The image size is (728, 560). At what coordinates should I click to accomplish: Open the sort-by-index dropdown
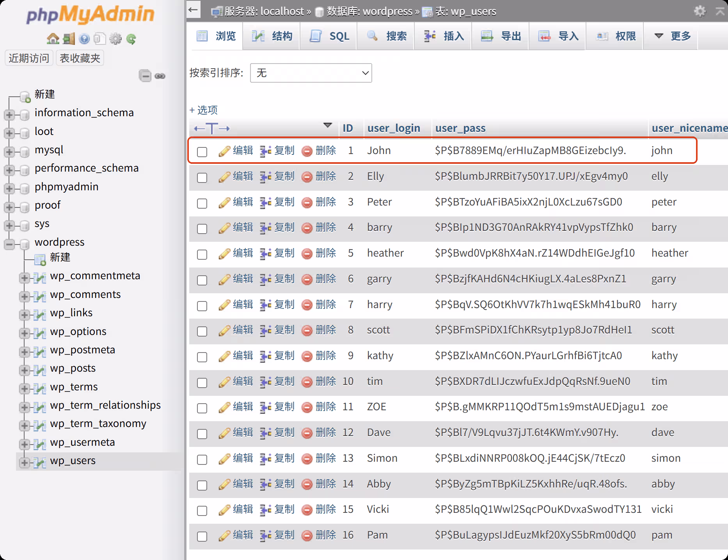coord(311,73)
